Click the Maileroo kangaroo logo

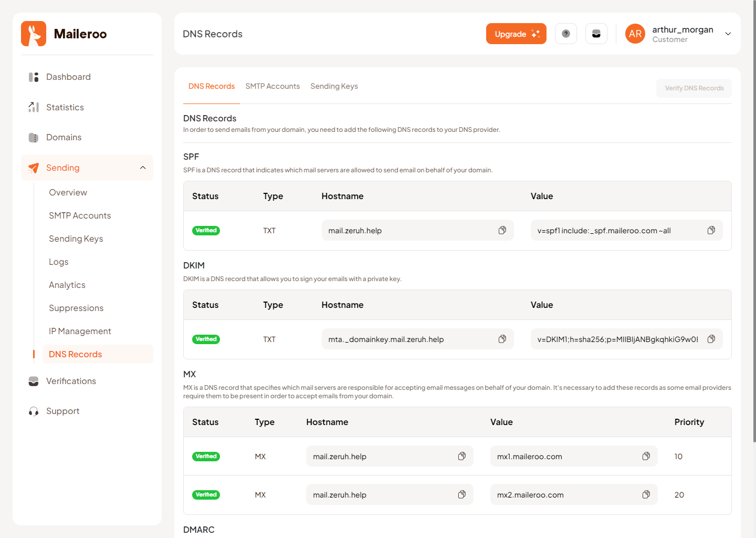click(34, 34)
